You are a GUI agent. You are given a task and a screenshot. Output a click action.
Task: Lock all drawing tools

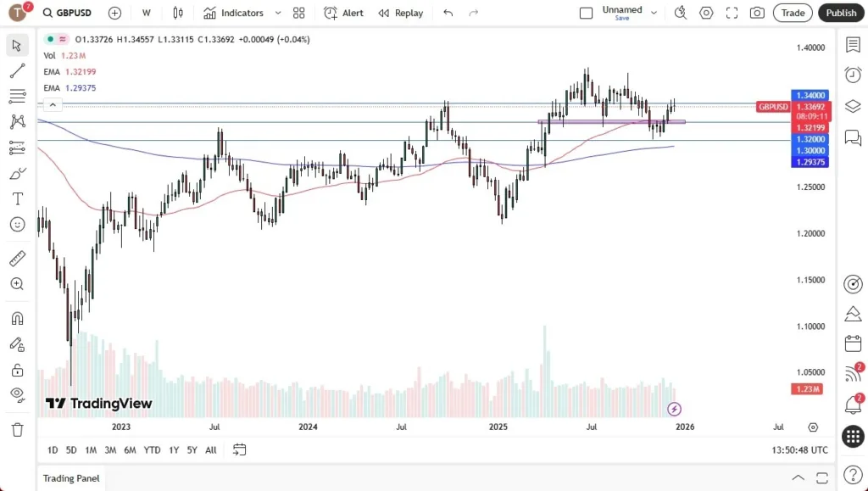(17, 369)
